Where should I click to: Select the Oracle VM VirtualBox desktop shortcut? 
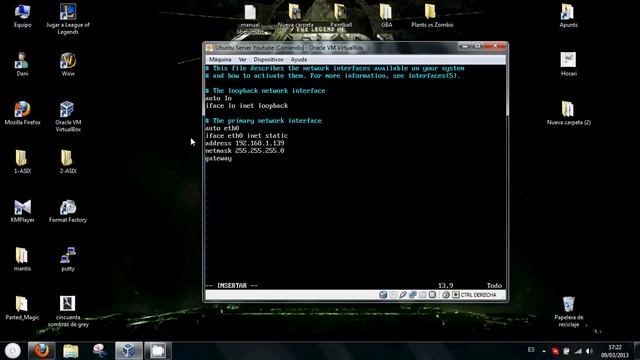(x=68, y=117)
